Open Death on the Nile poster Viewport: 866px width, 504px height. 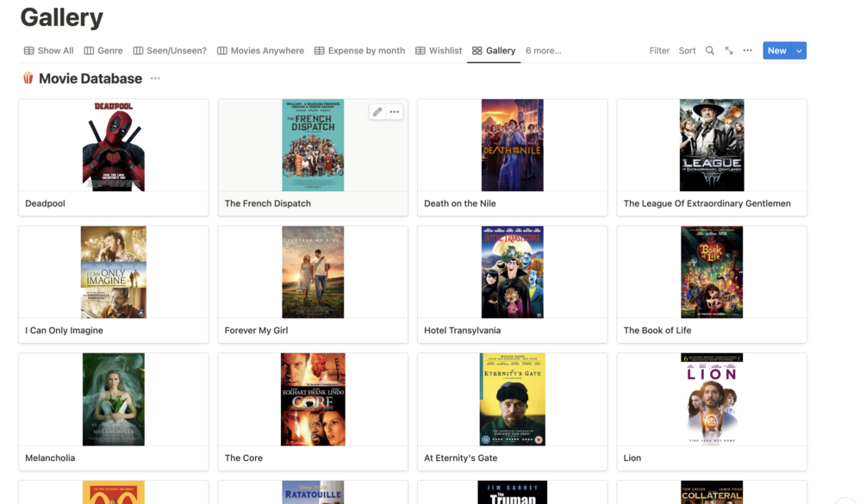tap(512, 146)
